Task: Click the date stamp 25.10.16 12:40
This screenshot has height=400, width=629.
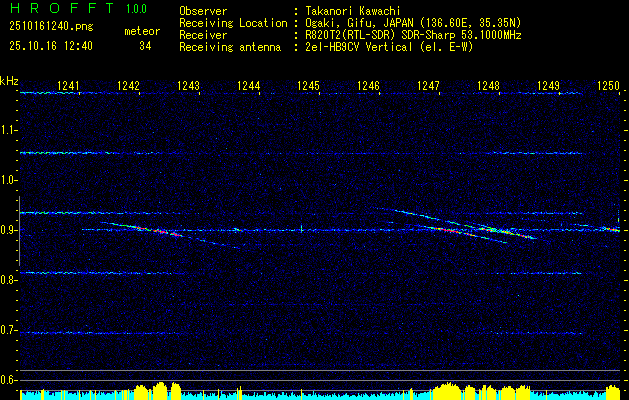Action: tap(51, 46)
